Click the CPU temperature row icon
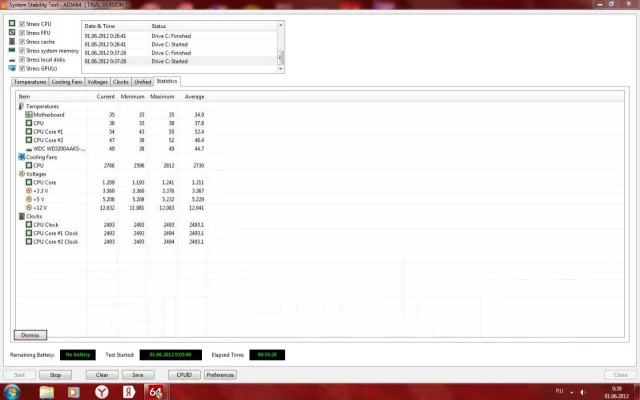The height and width of the screenshot is (400, 640). (x=29, y=123)
